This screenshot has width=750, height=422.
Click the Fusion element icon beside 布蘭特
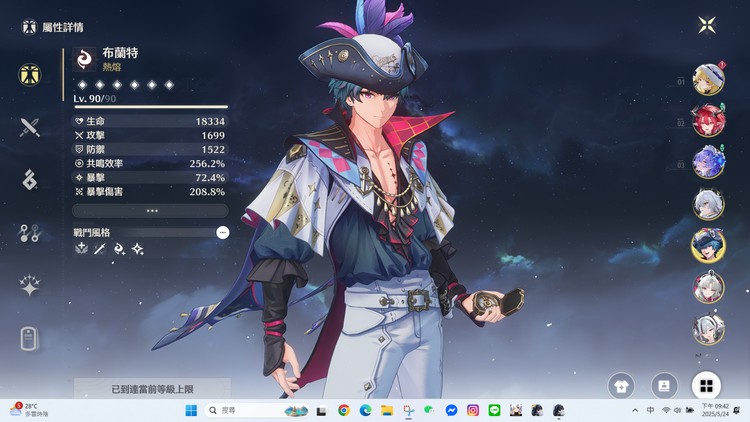point(84,59)
